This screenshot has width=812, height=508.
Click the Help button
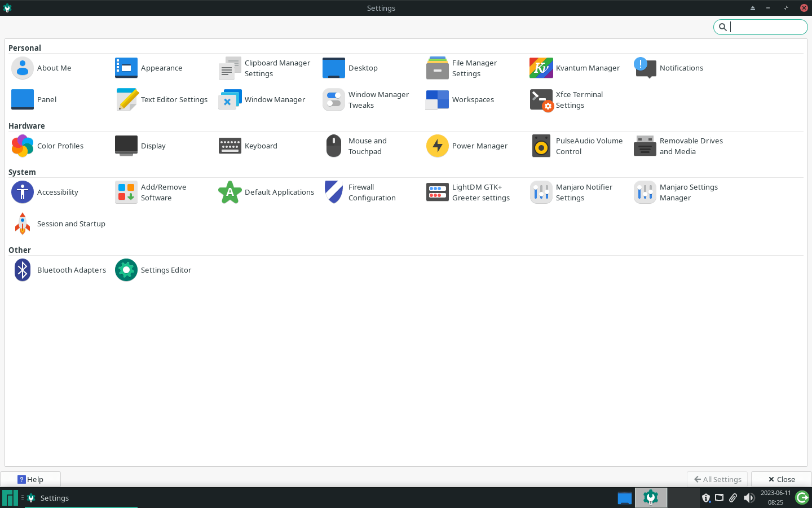click(30, 479)
